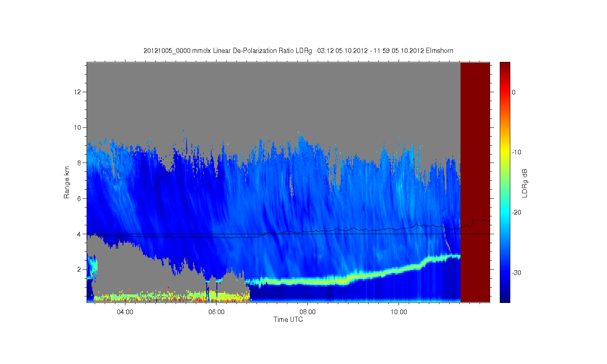
Task: Click the 'Time UTC' x-axis label
Action: pos(288,320)
